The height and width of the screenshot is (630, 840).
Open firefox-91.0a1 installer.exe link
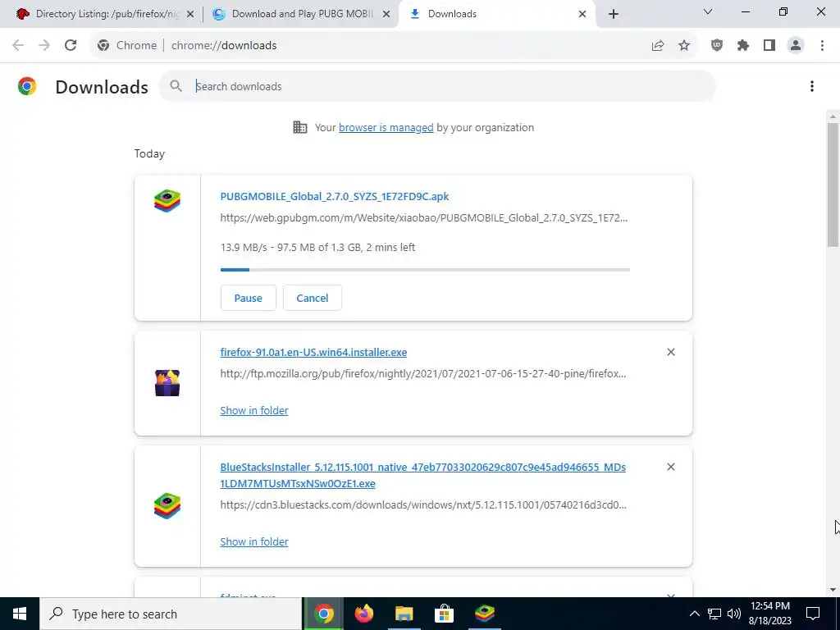(x=313, y=353)
